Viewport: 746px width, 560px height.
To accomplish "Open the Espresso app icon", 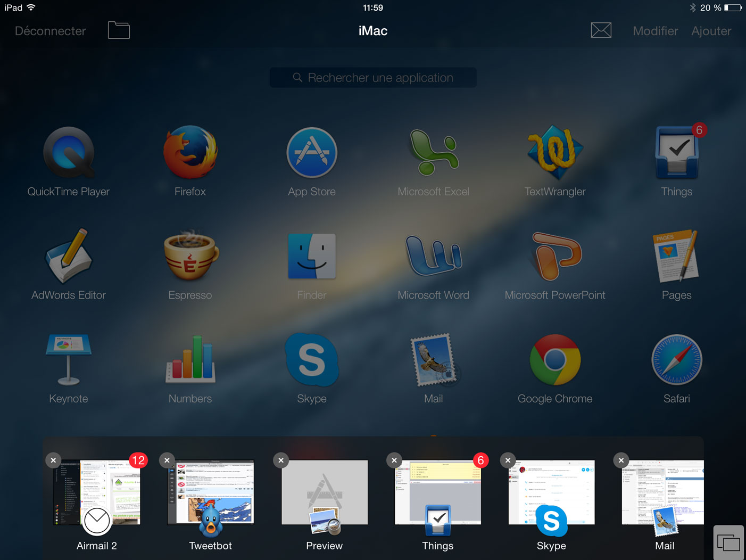I will click(x=190, y=256).
